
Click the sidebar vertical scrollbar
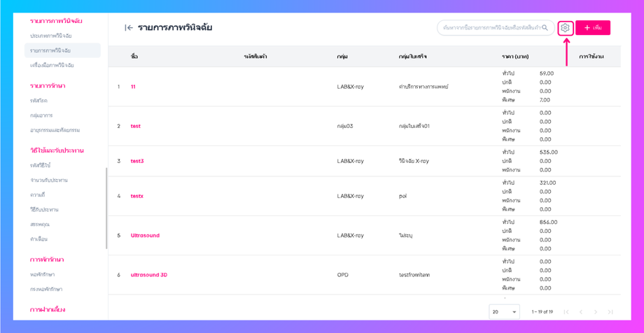(x=106, y=208)
